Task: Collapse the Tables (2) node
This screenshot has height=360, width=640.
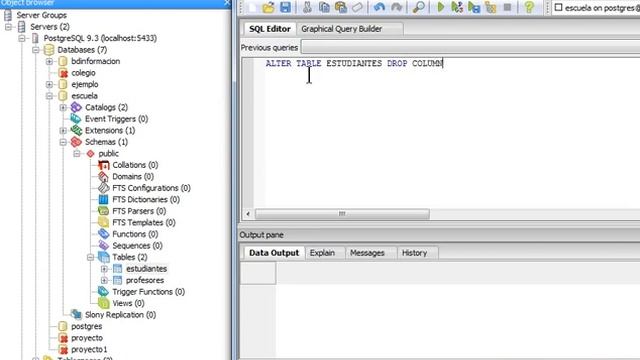Action: pos(91,257)
